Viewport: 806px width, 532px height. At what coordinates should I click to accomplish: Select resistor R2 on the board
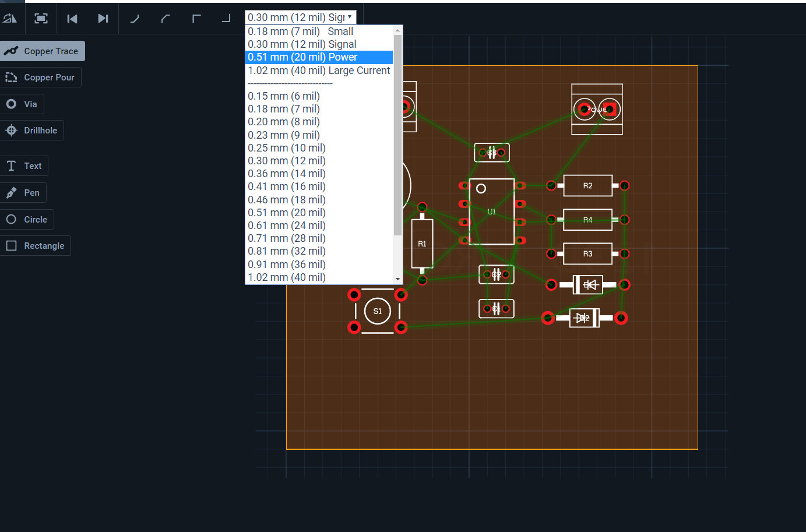click(588, 186)
